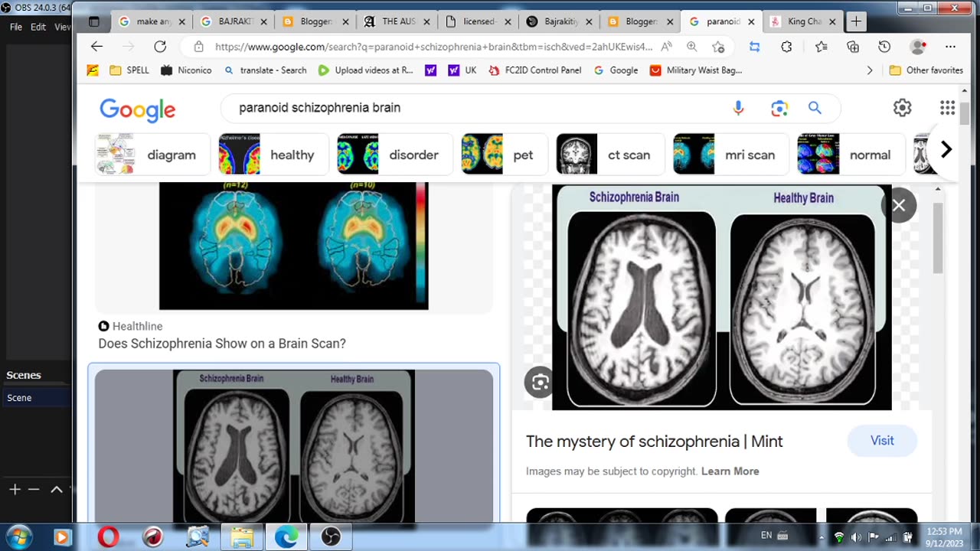Open the FC2ID Control Panel bookmark
Viewport: 980px width, 551px height.
pyautogui.click(x=535, y=70)
